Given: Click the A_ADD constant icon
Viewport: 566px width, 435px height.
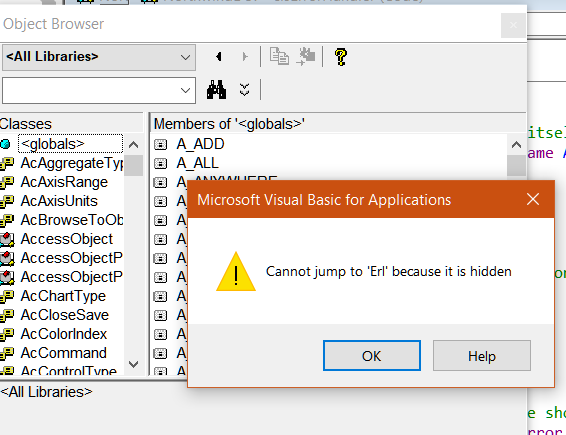Looking at the screenshot, I should tap(161, 144).
